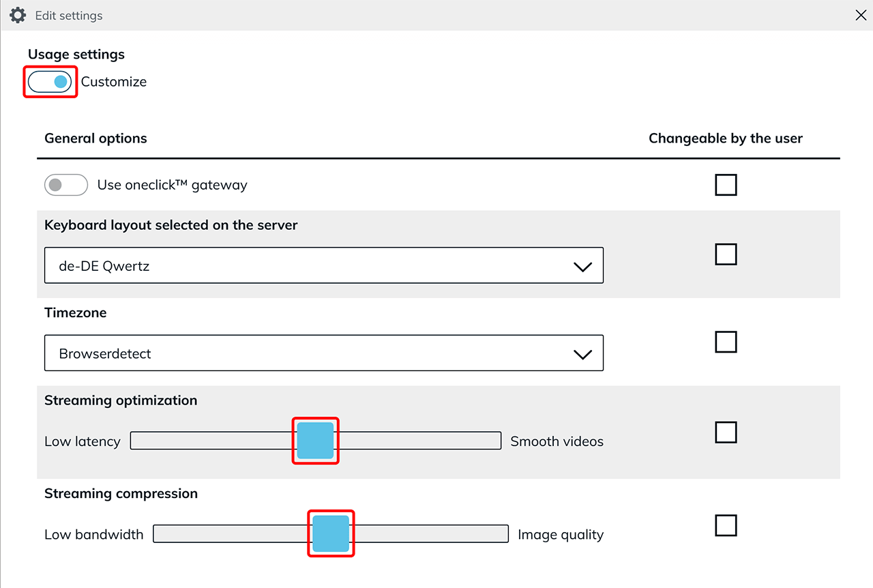
Task: Click the Streaming compression slider handle
Action: 331,533
